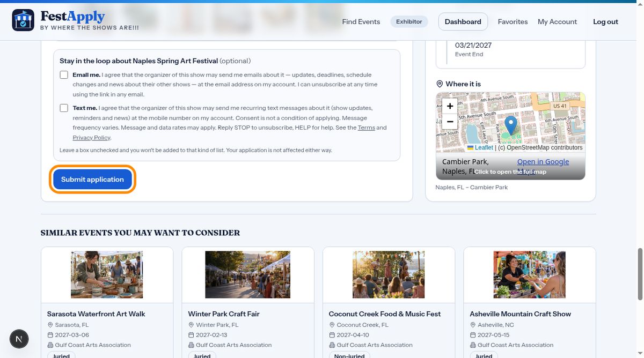Click Log out in the header

tap(605, 22)
